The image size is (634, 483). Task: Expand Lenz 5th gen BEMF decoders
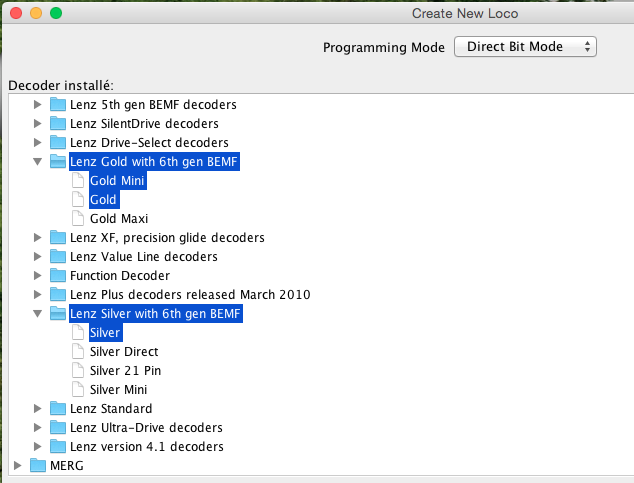click(37, 105)
